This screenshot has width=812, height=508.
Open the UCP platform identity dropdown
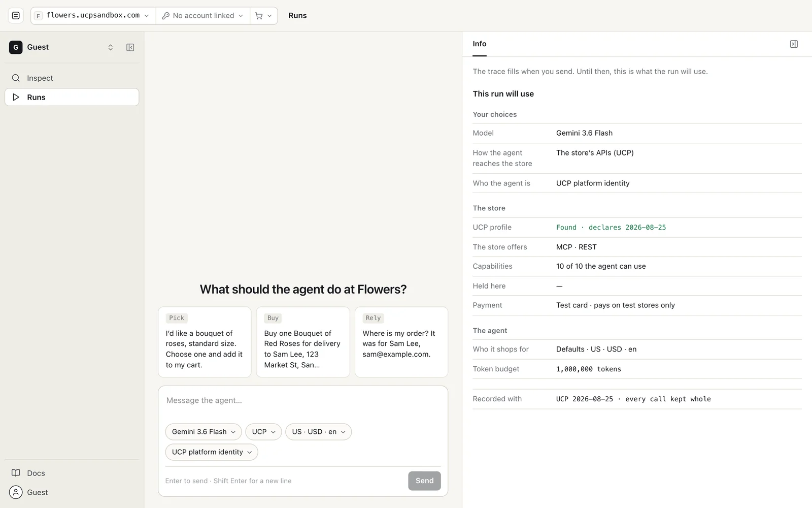tap(212, 452)
